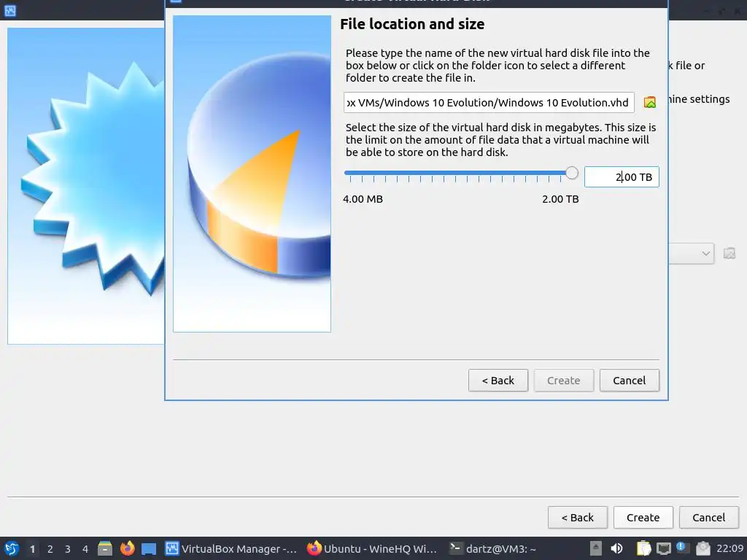Expand the disk dropdown in the background window
Image resolution: width=747 pixels, height=560 pixels.
(706, 253)
